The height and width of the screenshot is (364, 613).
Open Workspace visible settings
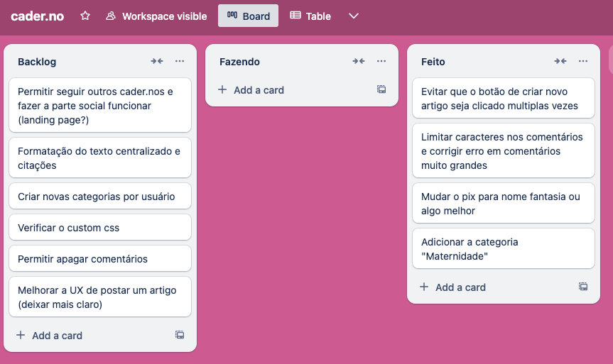[x=156, y=16]
